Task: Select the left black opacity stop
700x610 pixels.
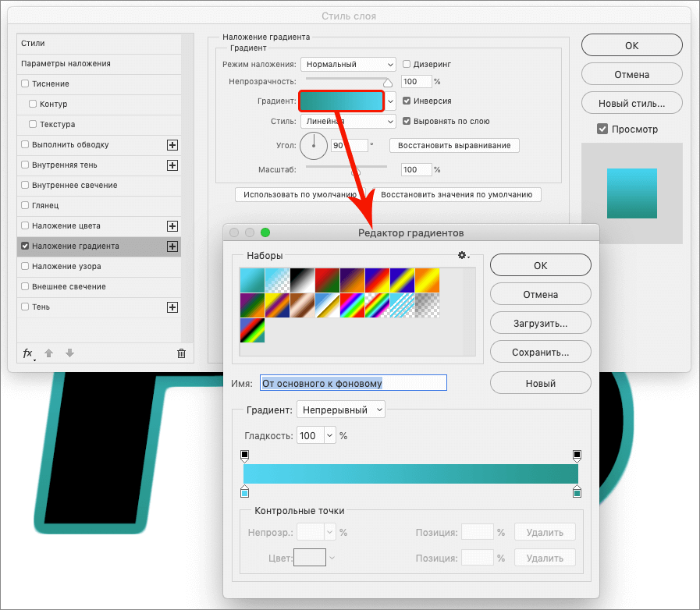Action: 244,456
